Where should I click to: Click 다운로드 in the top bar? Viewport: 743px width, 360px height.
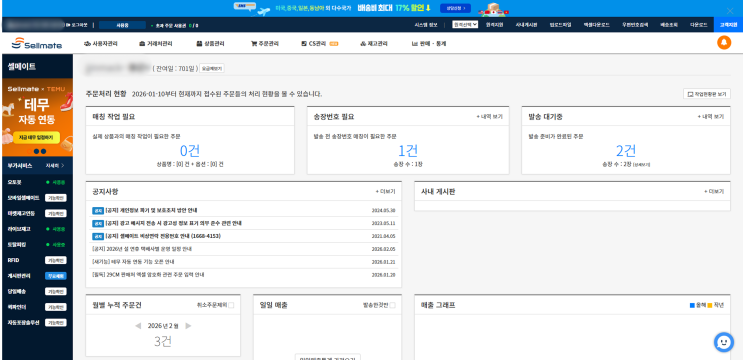(x=698, y=25)
